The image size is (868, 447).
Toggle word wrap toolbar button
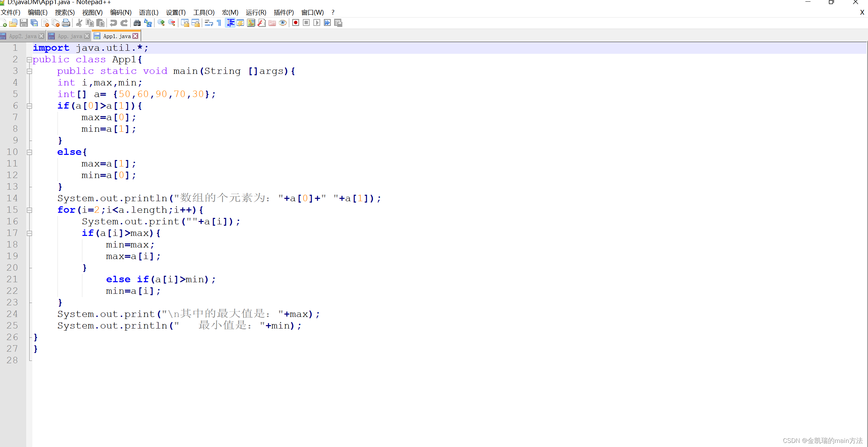[x=209, y=23]
